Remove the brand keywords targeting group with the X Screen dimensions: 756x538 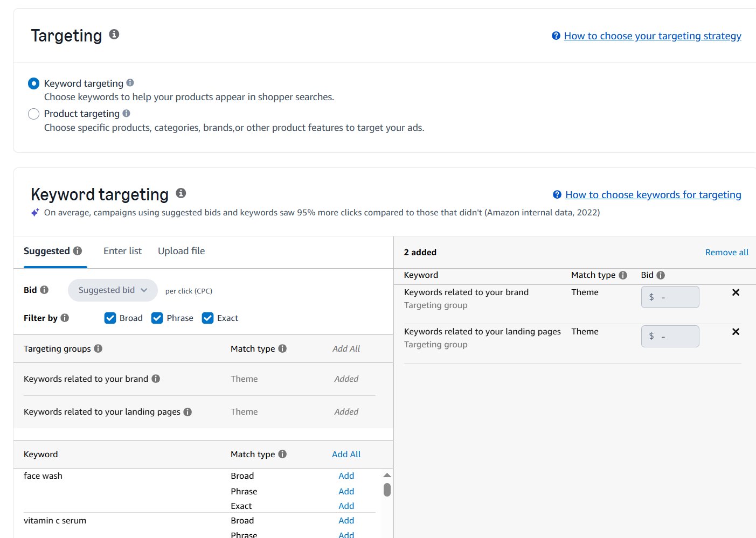coord(736,292)
